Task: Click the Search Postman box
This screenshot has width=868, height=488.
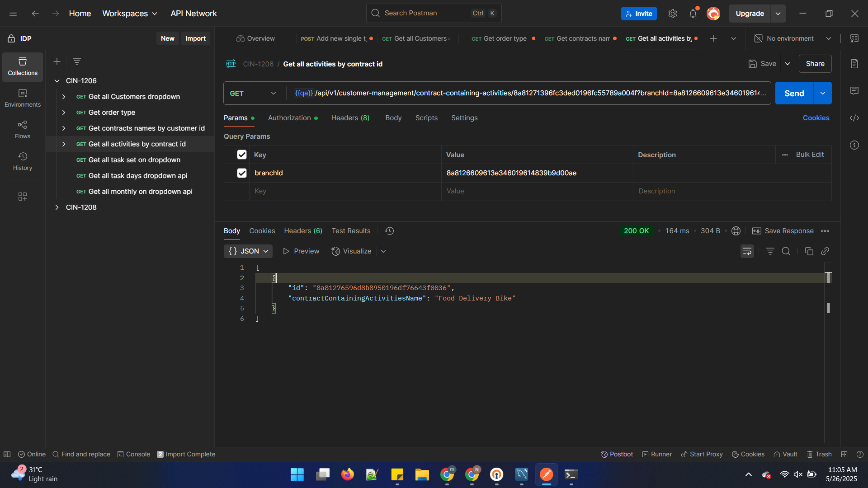Action: [434, 14]
